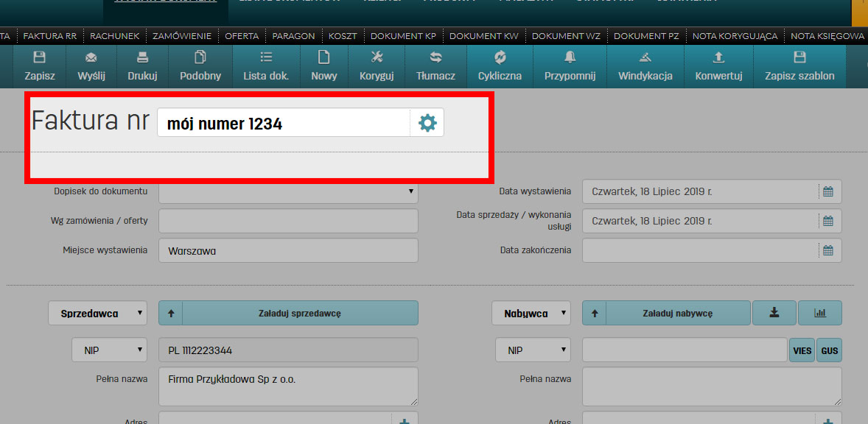Create a Nowy document
The width and height of the screenshot is (868, 424).
[x=323, y=58]
